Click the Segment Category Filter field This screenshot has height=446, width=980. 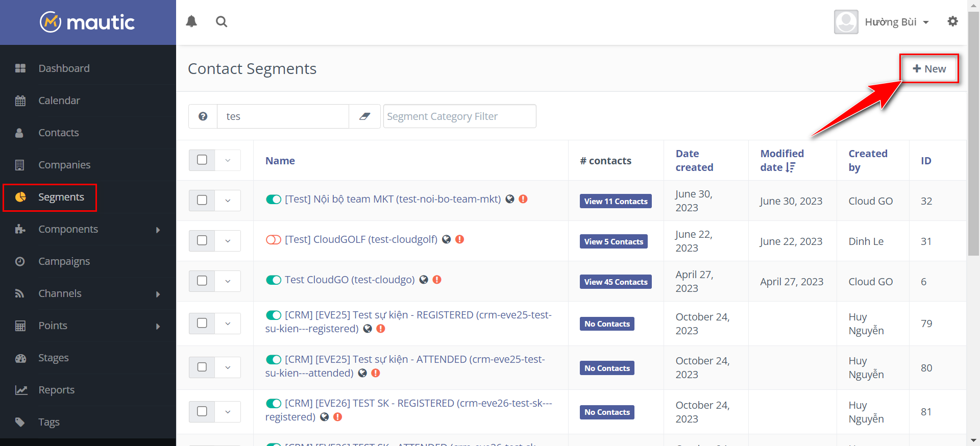(459, 116)
